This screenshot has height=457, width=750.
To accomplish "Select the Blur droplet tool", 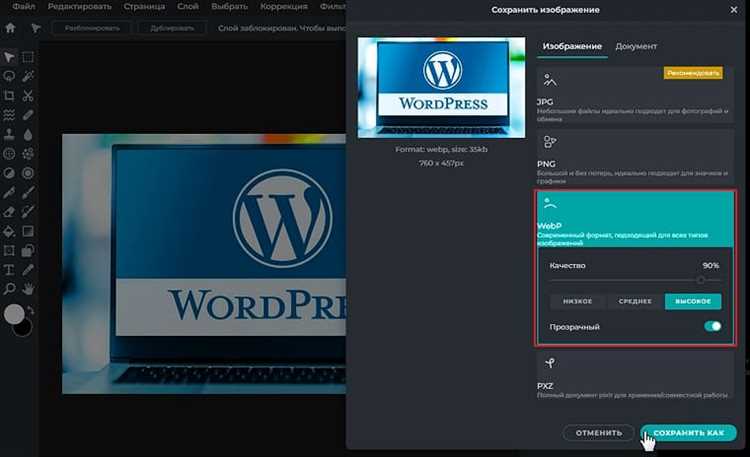I will pyautogui.click(x=28, y=134).
